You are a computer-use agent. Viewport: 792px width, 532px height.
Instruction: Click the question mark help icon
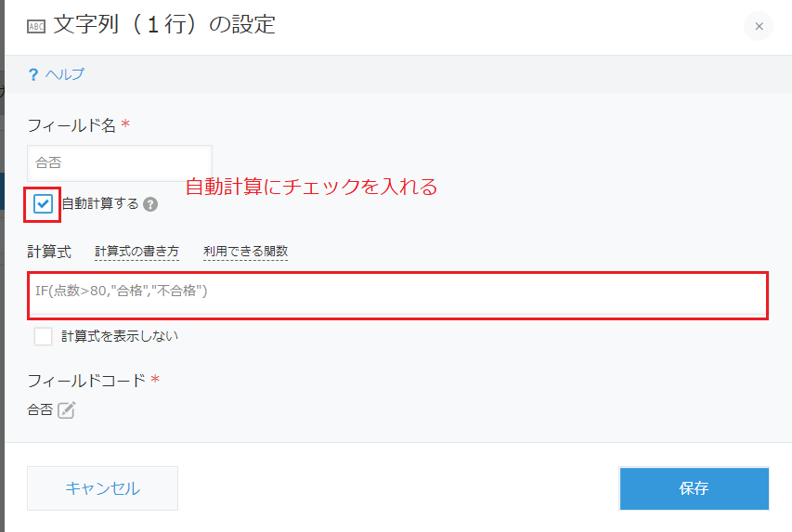[33, 75]
